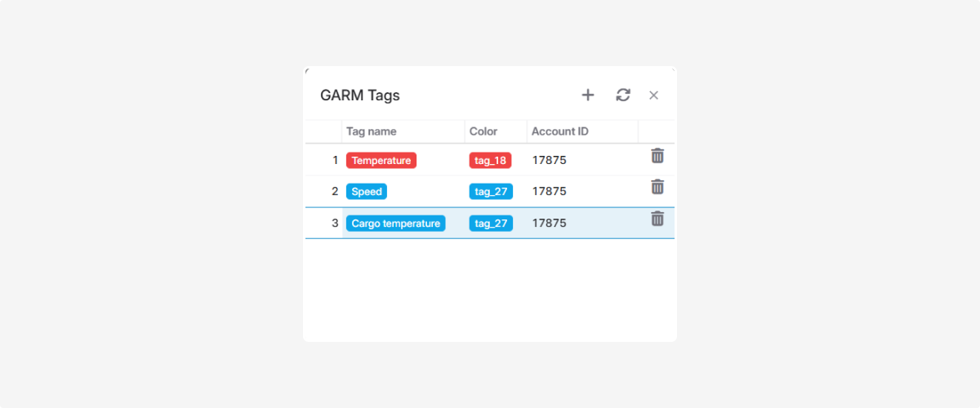Click Account ID 17875 in Speed row

[550, 192]
